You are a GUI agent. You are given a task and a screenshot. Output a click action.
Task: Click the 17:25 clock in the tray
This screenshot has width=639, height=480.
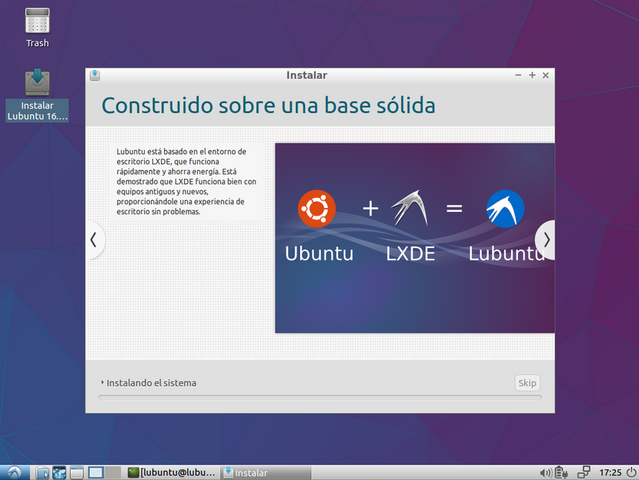pos(610,473)
